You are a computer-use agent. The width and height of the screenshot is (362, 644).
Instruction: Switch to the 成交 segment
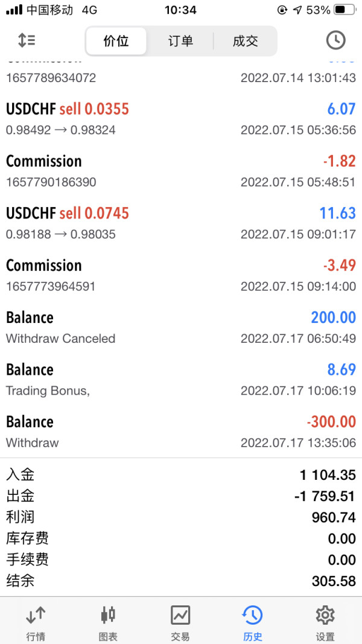tap(245, 41)
